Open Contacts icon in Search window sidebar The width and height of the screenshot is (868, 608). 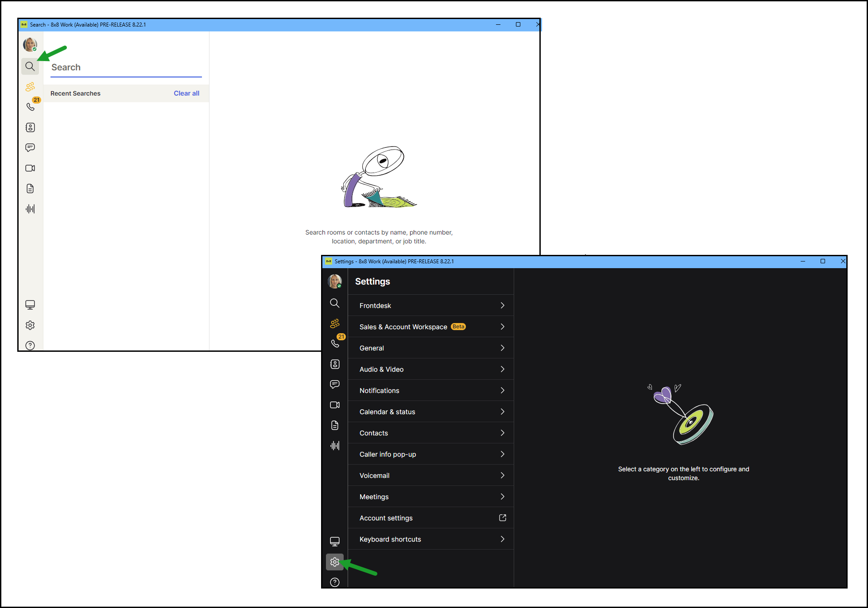pyautogui.click(x=30, y=127)
